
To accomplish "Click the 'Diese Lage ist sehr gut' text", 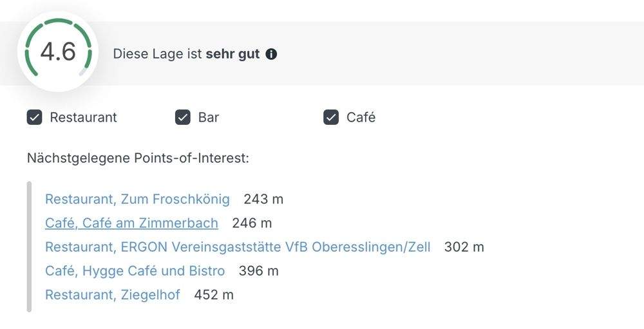I will (186, 54).
